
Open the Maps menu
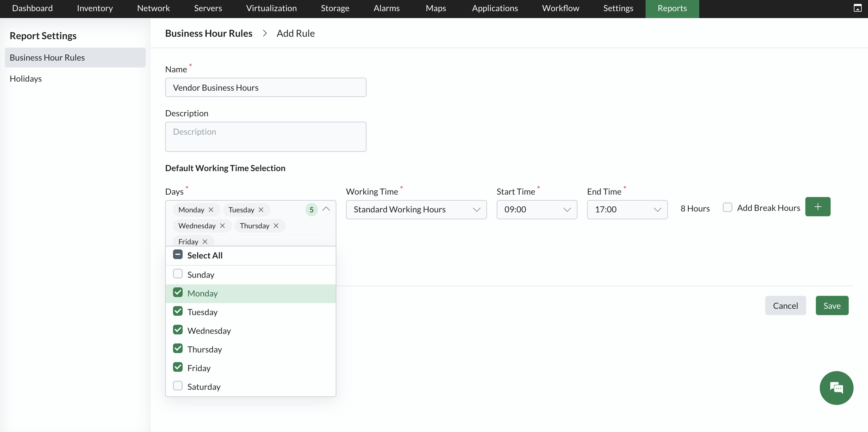click(x=436, y=8)
